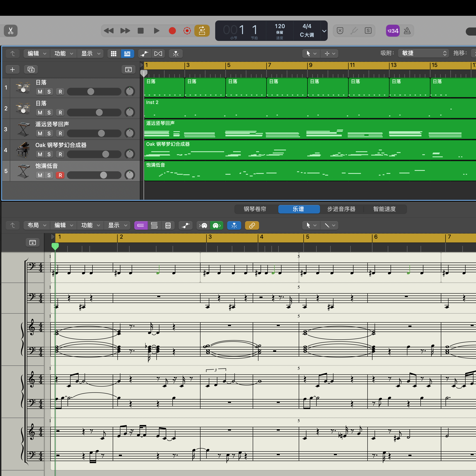
Task: Start recording with the red Record button
Action: click(172, 31)
